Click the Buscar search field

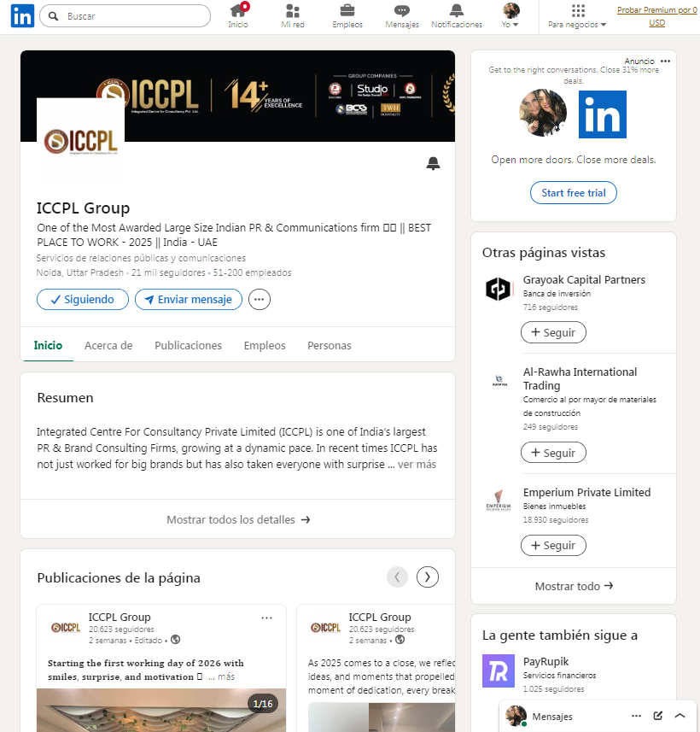[x=125, y=16]
